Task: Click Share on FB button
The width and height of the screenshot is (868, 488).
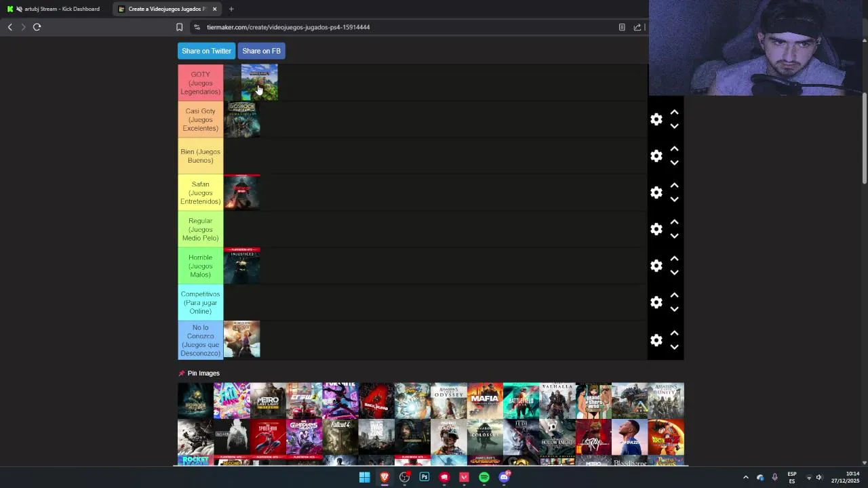Action: tap(261, 51)
